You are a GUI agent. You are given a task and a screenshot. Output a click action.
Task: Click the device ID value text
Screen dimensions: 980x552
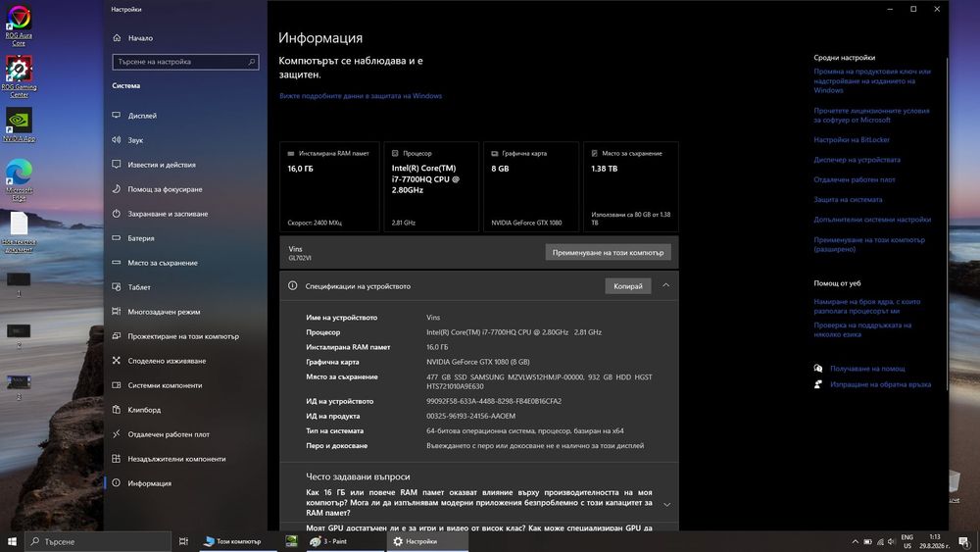point(494,401)
